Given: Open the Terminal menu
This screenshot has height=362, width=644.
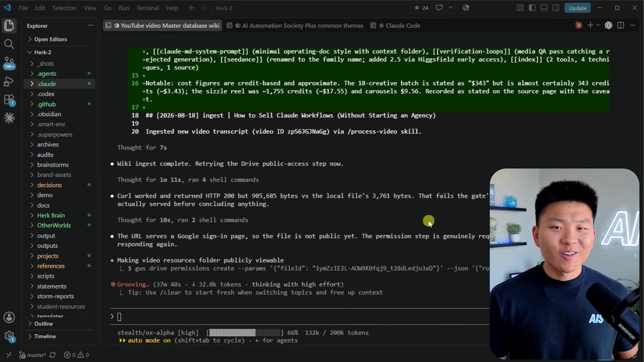Looking at the screenshot, I should [x=147, y=8].
